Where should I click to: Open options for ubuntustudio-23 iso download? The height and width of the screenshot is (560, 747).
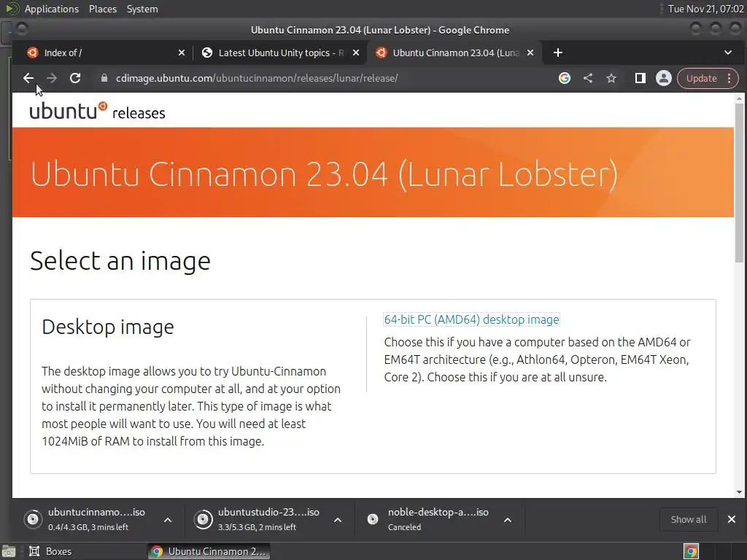pyautogui.click(x=338, y=520)
